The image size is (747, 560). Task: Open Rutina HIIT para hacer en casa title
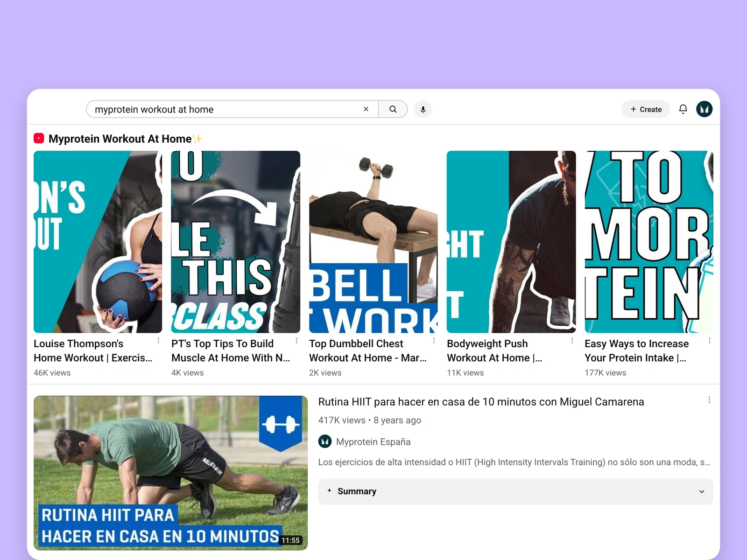[481, 402]
